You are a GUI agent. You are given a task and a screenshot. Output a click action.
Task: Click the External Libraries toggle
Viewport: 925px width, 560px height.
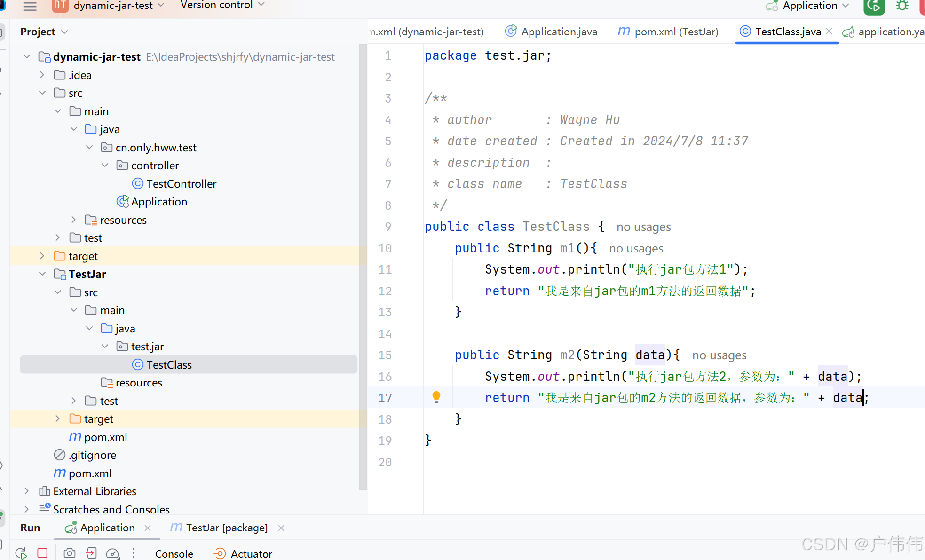pos(26,491)
